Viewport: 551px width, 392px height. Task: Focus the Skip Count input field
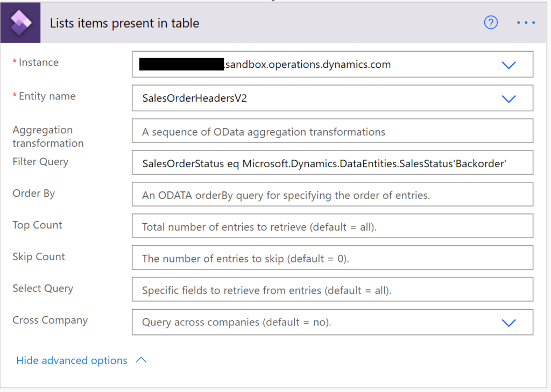[333, 258]
